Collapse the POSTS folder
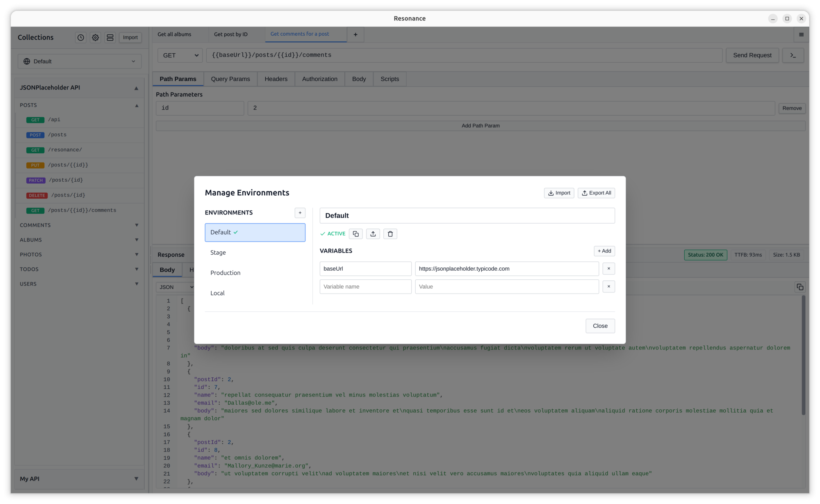The height and width of the screenshot is (504, 820). (x=137, y=105)
